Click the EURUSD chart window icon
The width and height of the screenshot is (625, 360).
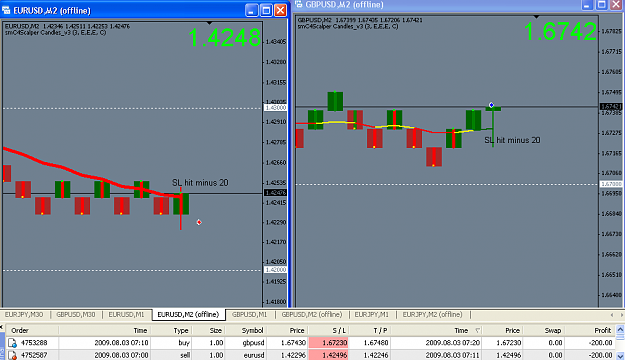[6, 10]
